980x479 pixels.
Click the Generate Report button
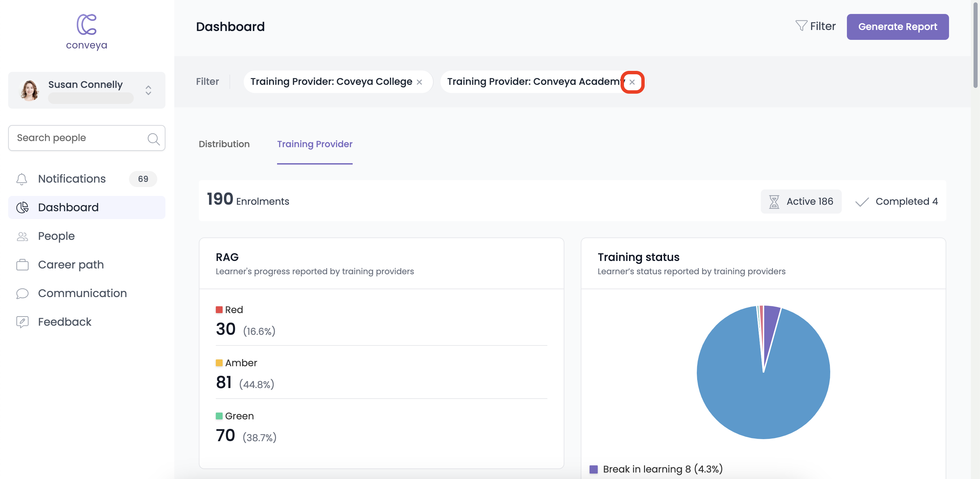[897, 27]
